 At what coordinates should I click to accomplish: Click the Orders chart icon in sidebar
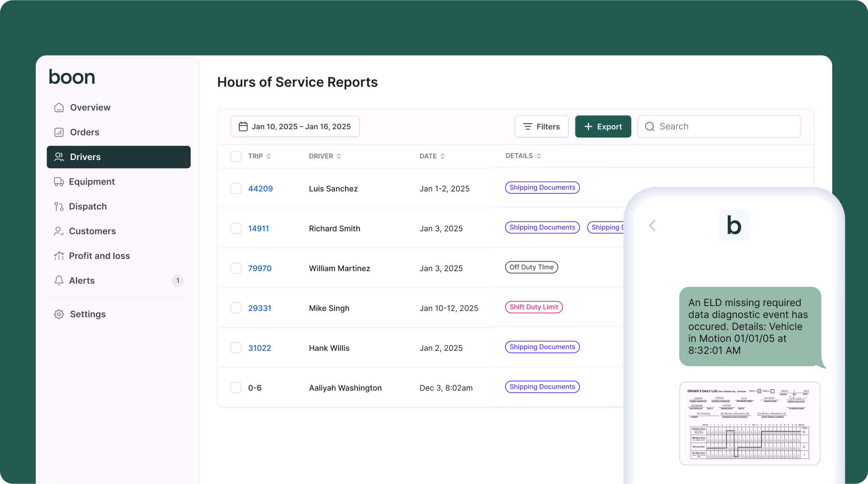pos(59,132)
